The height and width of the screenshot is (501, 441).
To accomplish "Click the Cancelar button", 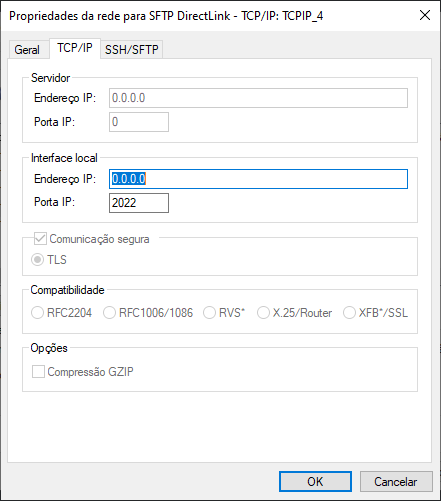I will tap(396, 481).
